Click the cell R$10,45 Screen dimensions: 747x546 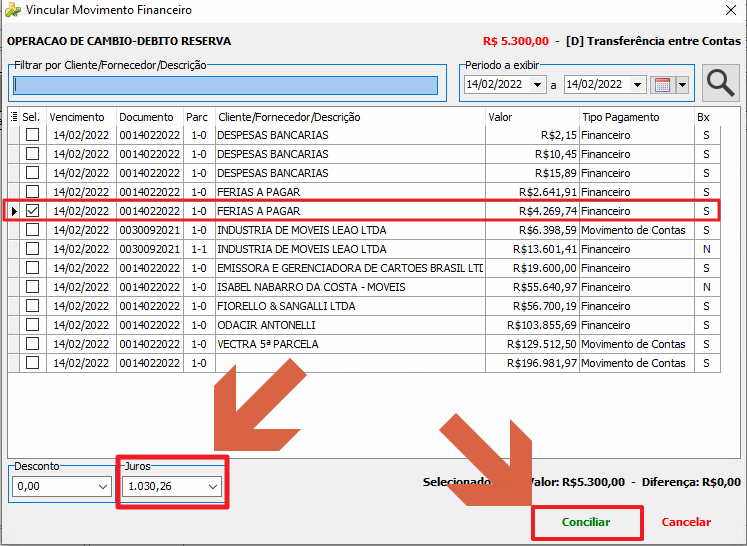click(x=532, y=154)
